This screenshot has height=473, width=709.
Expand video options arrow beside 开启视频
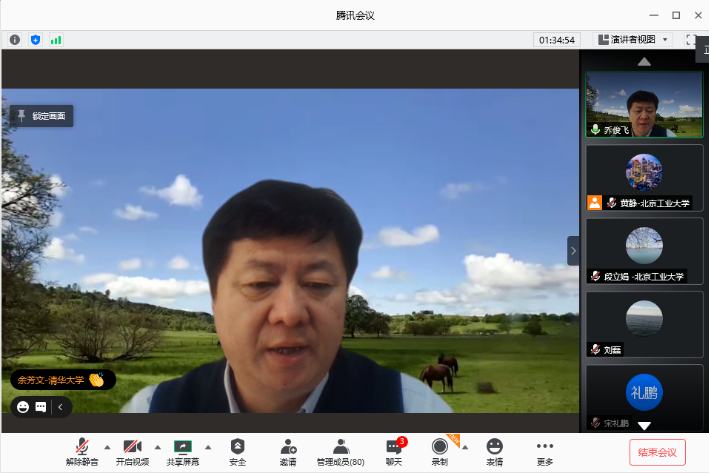click(x=157, y=447)
